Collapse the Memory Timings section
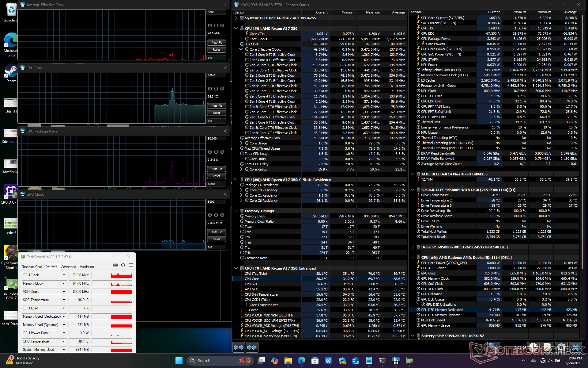Viewport: 588px width, 368px height. [x=236, y=211]
